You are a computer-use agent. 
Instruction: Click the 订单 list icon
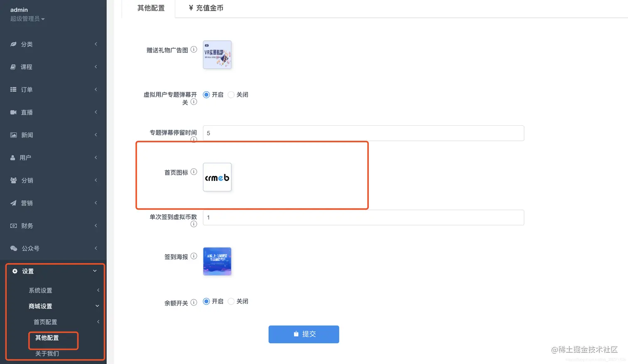click(x=13, y=89)
